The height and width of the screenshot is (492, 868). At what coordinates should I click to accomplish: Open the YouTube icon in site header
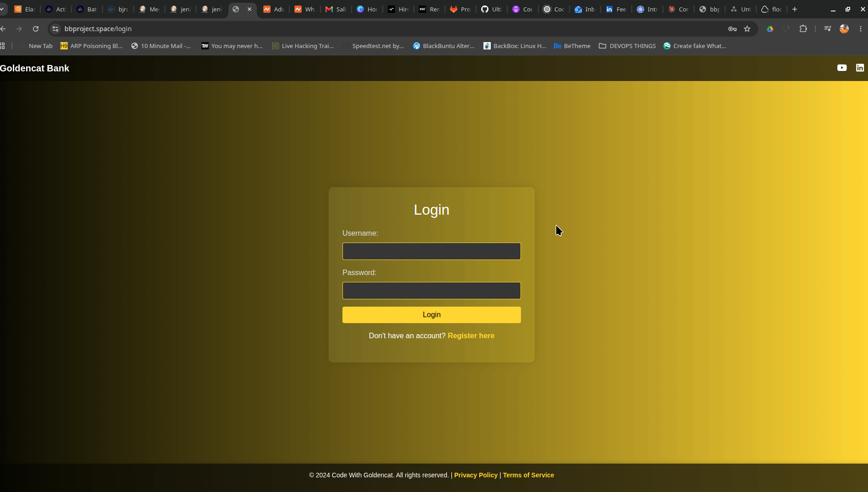842,68
